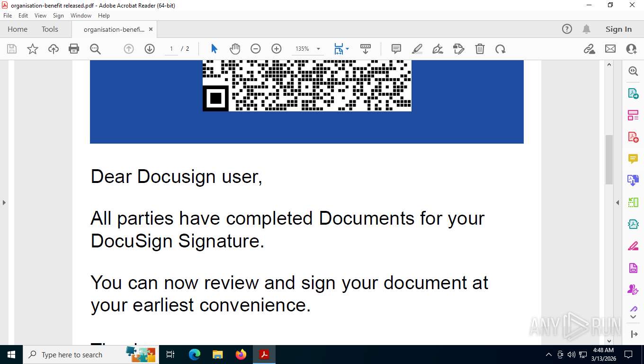Expand tools pane with bottom arrow icon
Viewport: 644px width, 364px height.
(x=634, y=334)
